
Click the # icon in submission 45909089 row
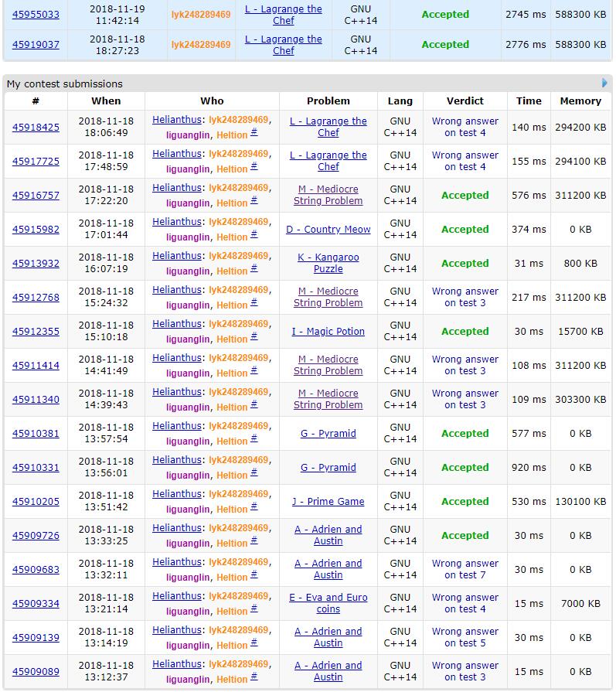coord(254,677)
